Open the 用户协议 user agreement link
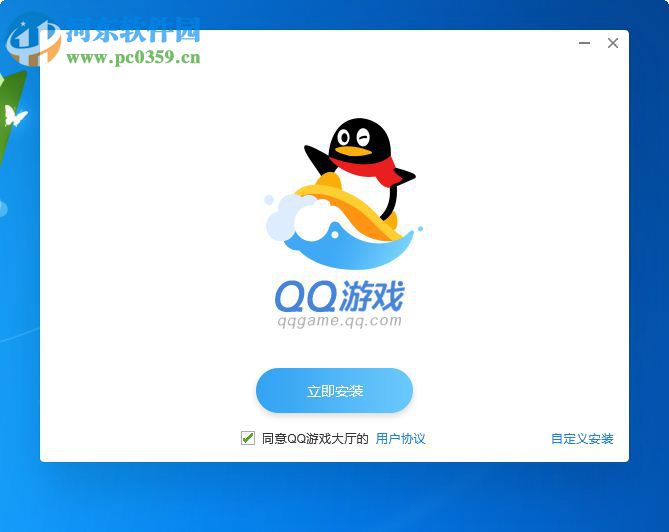The height and width of the screenshot is (532, 669). pyautogui.click(x=400, y=438)
